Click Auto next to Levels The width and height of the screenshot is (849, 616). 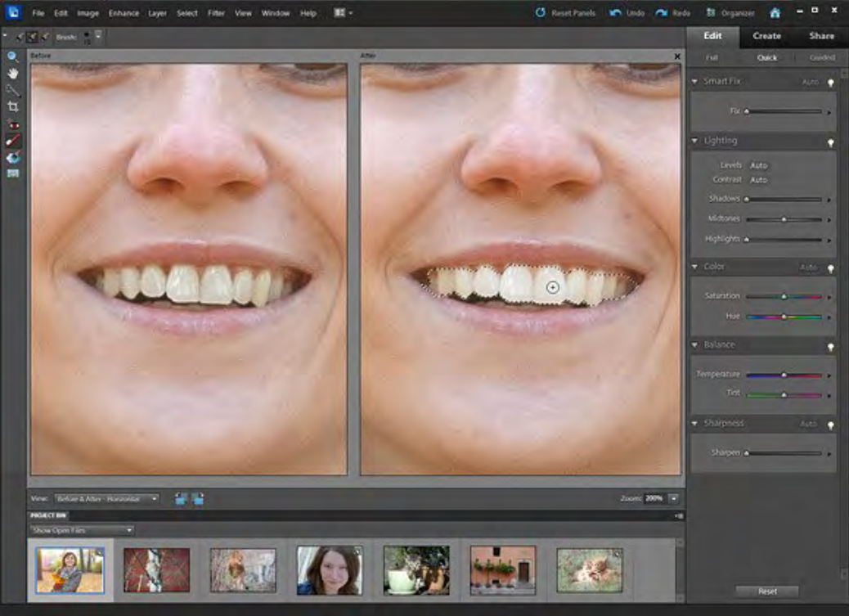click(758, 165)
